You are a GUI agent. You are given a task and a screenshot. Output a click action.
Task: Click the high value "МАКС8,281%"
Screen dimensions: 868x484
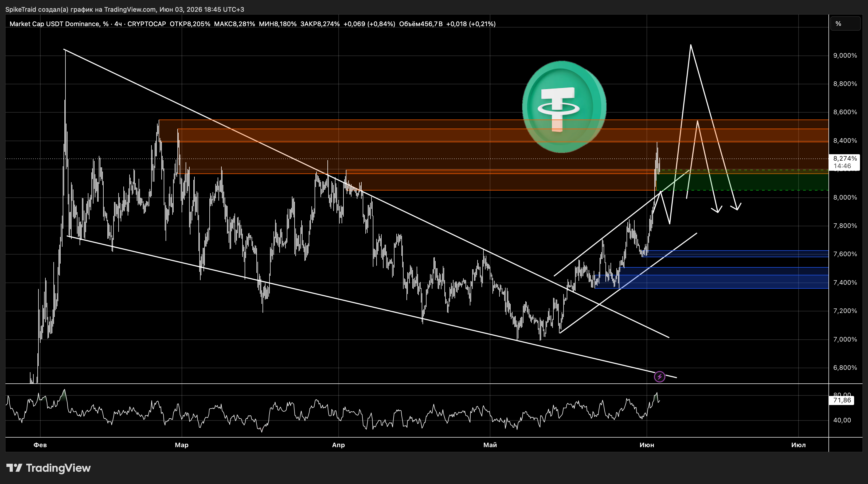point(234,24)
